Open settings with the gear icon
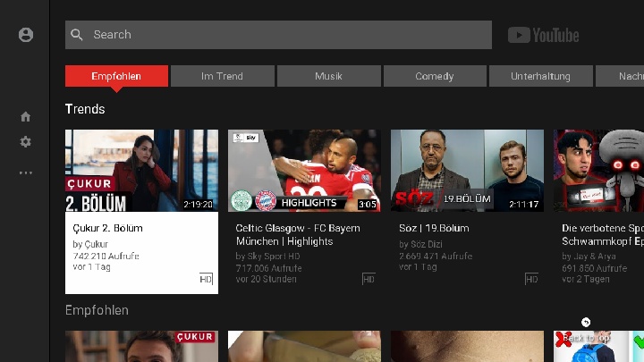The height and width of the screenshot is (362, 644). 25,142
